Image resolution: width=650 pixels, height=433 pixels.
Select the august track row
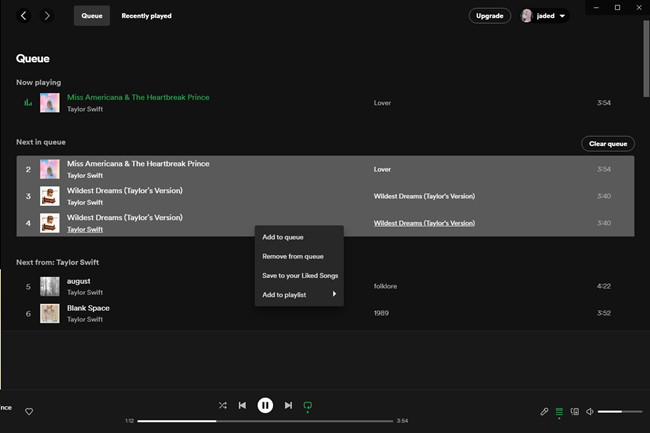point(325,286)
